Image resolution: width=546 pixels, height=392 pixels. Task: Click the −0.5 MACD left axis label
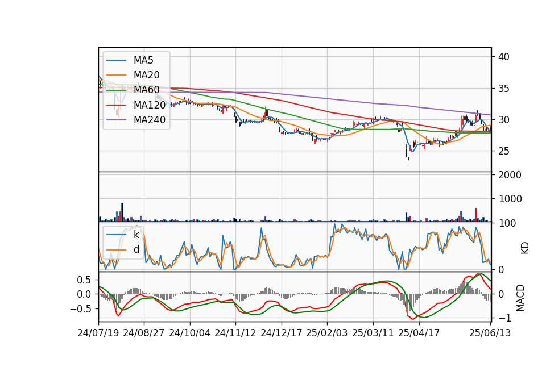(80, 309)
